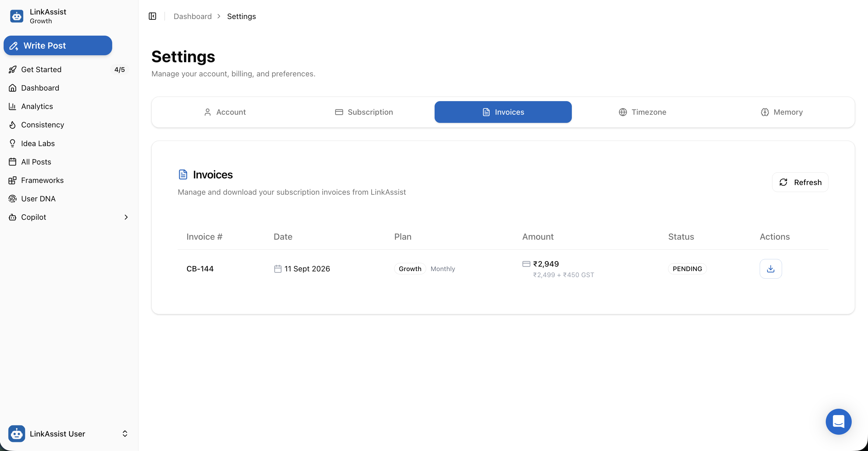Click the ₹2,499 + ₹450 GST breakdown
This screenshot has height=451, width=868.
tap(563, 275)
